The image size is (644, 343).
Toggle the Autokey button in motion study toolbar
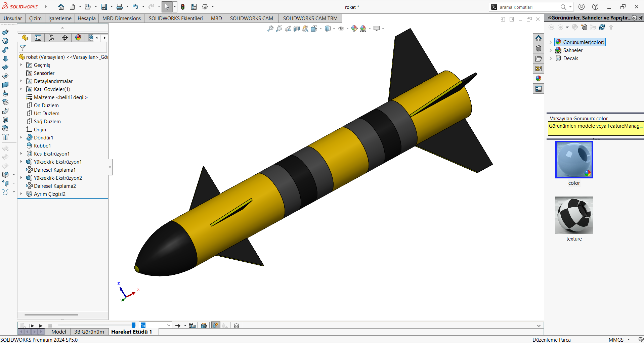point(216,326)
